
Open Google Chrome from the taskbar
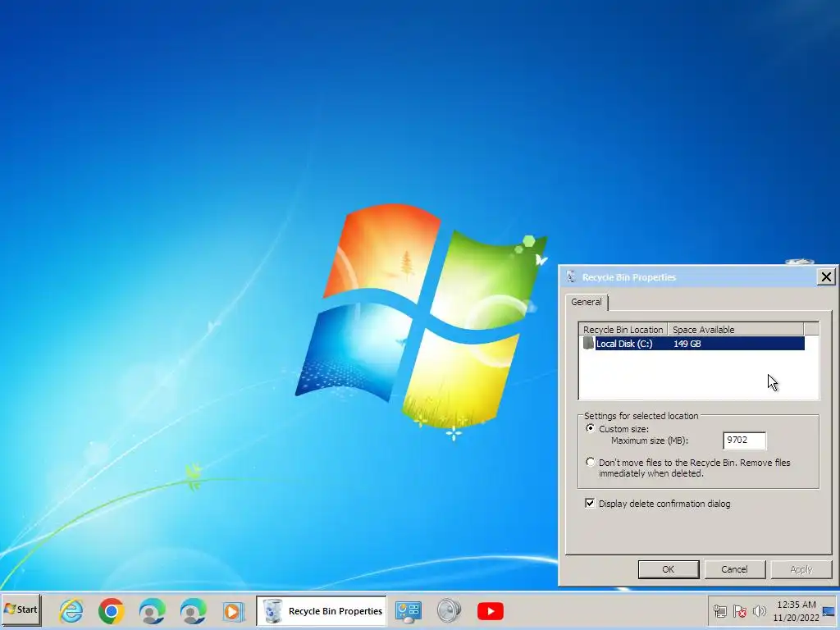[x=112, y=610]
